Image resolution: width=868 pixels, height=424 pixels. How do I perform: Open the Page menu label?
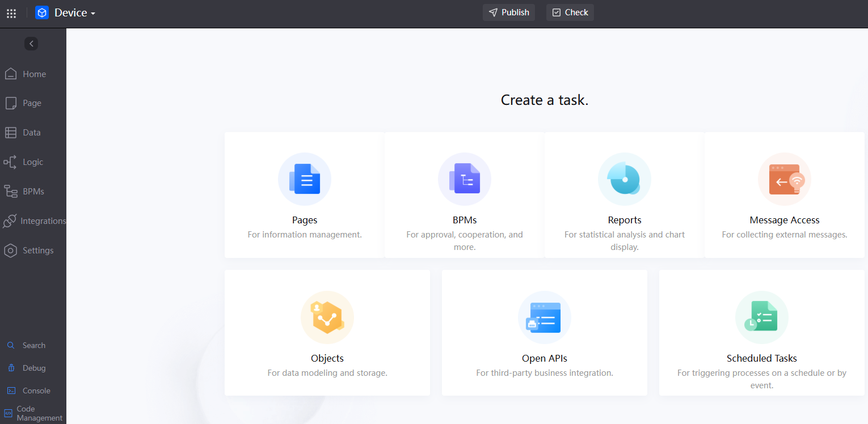(x=32, y=103)
